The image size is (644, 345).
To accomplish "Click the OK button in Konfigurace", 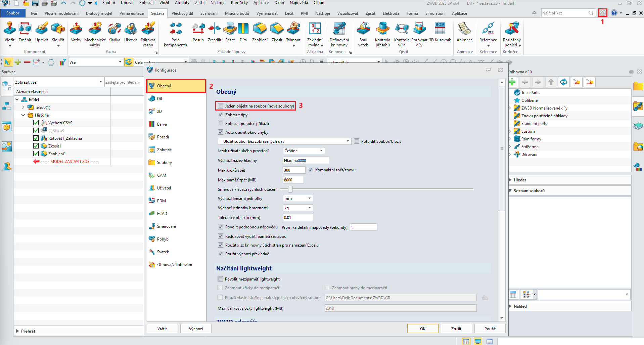I will pos(423,329).
